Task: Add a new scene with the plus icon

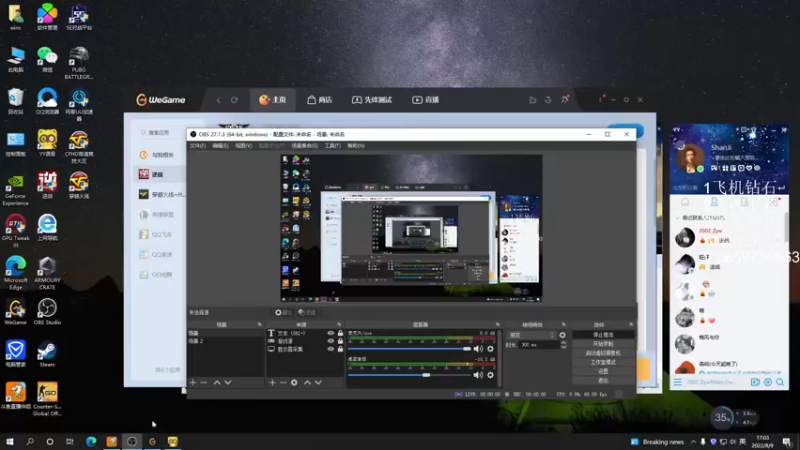Action: click(193, 382)
